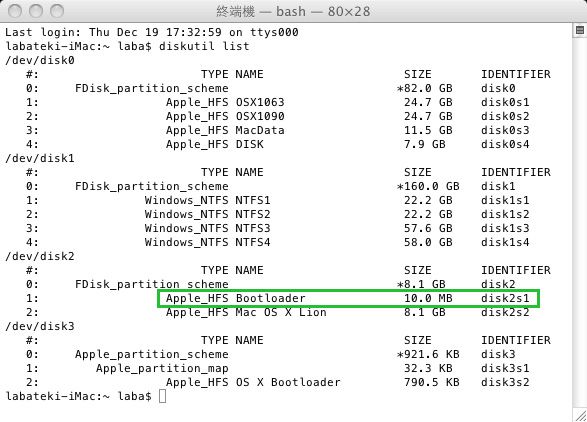Click the 'diskutil list' command text
This screenshot has width=587, height=422.
point(204,46)
